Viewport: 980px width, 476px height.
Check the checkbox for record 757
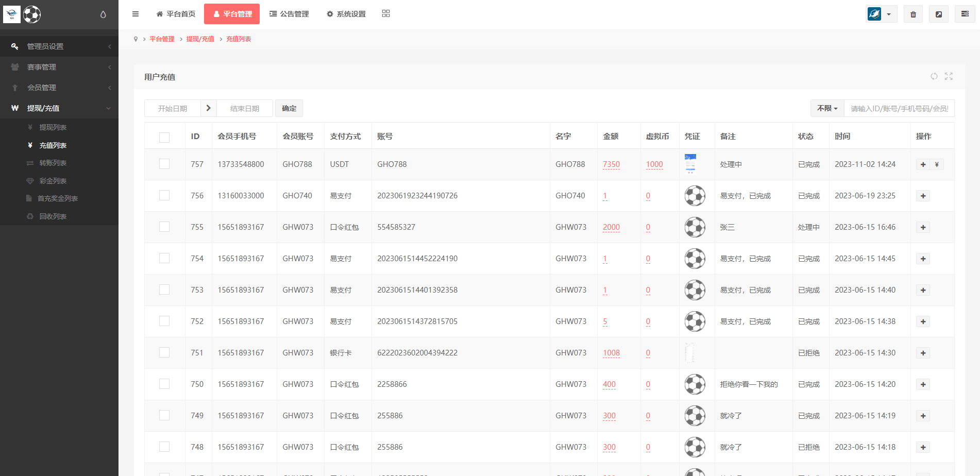click(x=164, y=164)
